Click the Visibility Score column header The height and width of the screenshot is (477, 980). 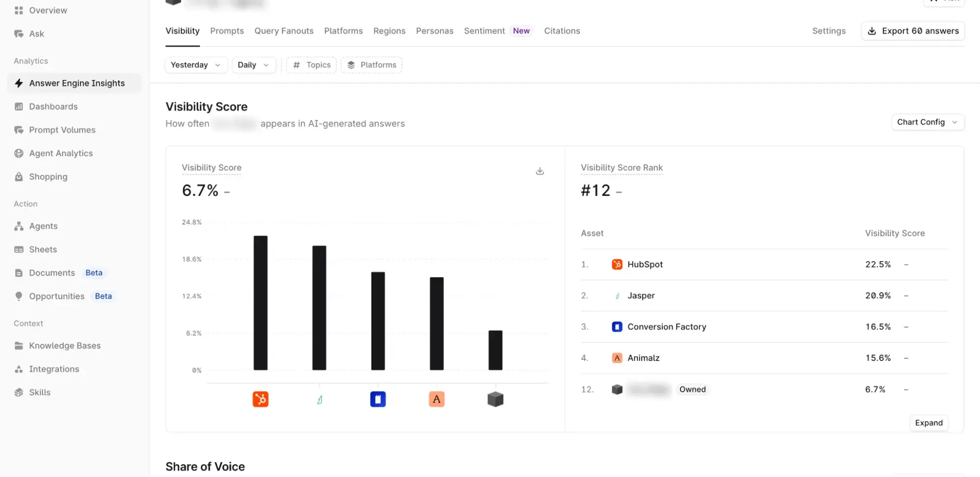pyautogui.click(x=895, y=234)
